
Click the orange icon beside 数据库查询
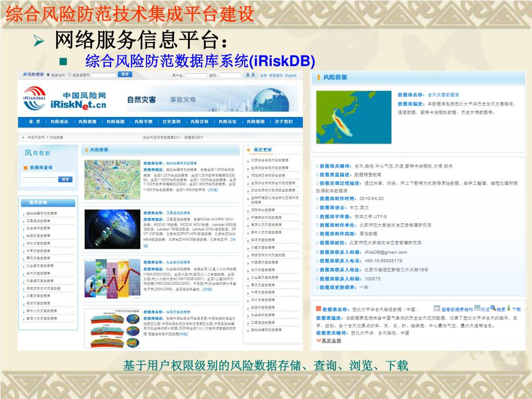tap(25, 168)
